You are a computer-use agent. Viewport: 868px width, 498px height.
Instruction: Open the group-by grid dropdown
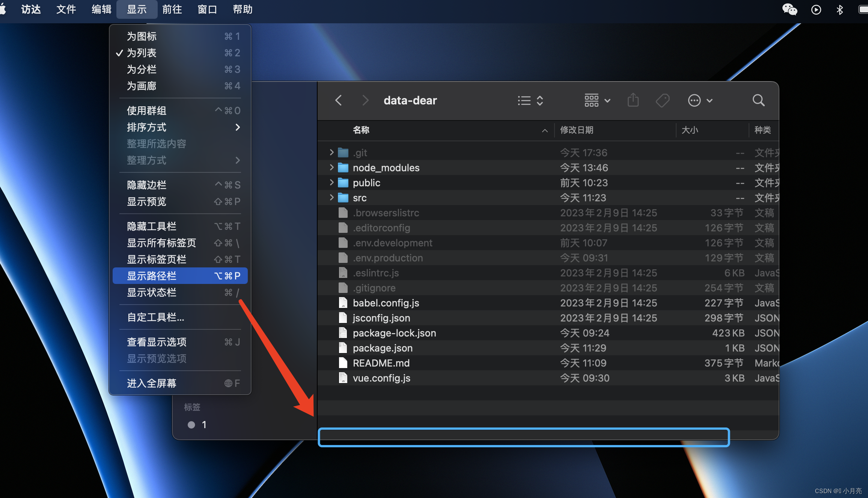pos(597,100)
